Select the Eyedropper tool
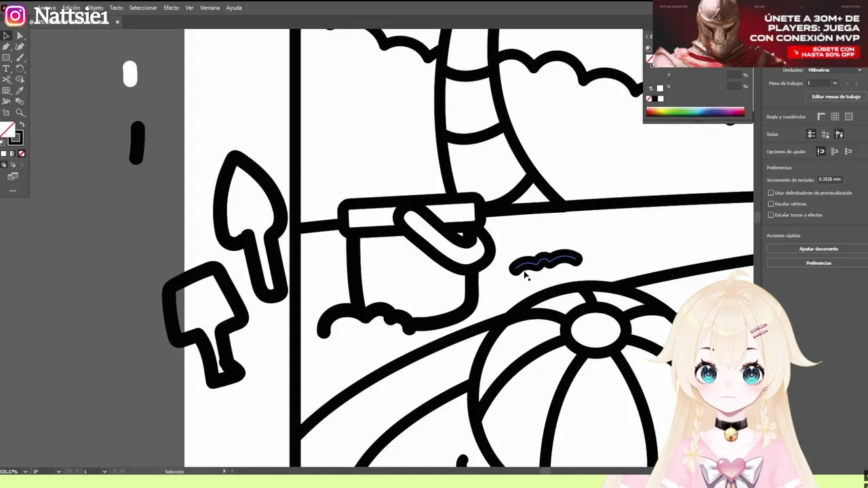This screenshot has height=488, width=868. (x=20, y=90)
